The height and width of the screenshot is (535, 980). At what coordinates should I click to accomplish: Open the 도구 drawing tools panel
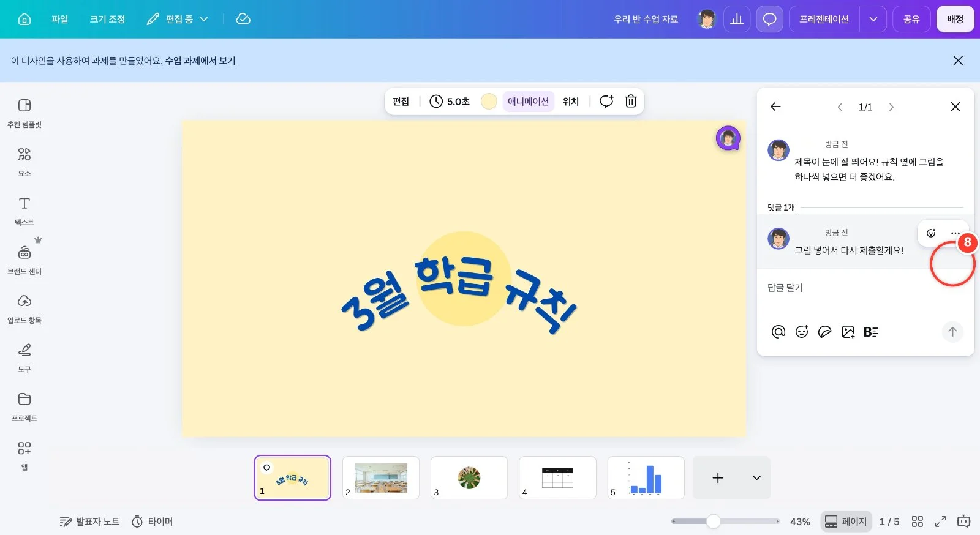[x=24, y=358]
